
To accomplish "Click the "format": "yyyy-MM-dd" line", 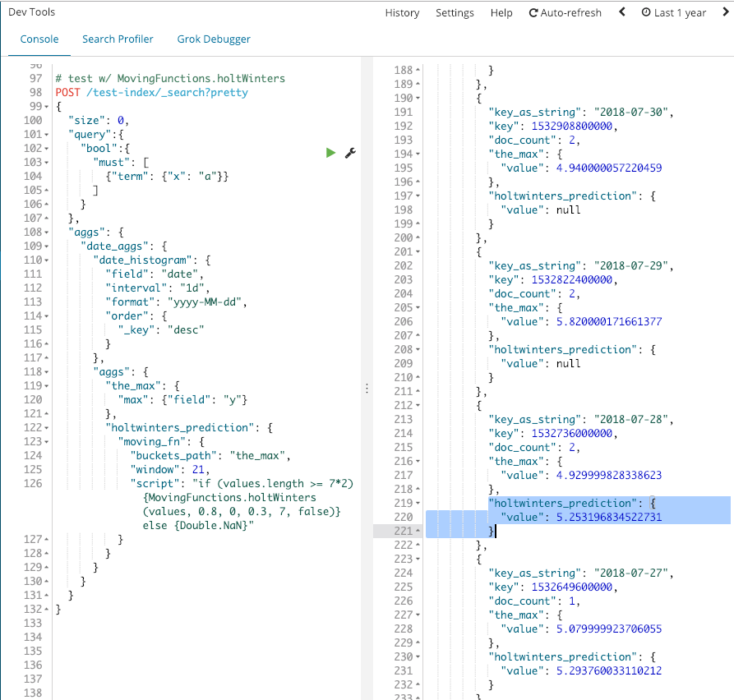I will tap(176, 302).
